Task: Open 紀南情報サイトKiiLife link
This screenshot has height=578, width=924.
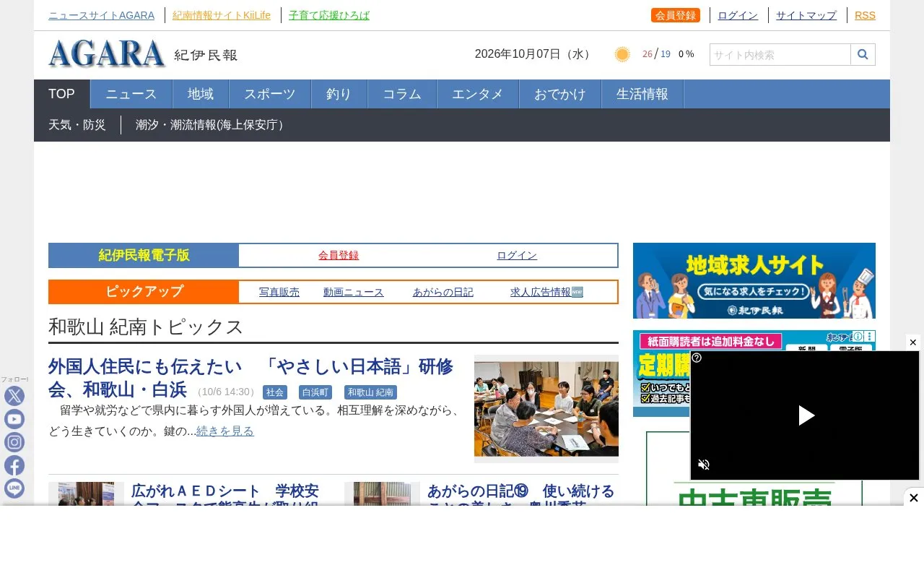Action: tap(222, 15)
